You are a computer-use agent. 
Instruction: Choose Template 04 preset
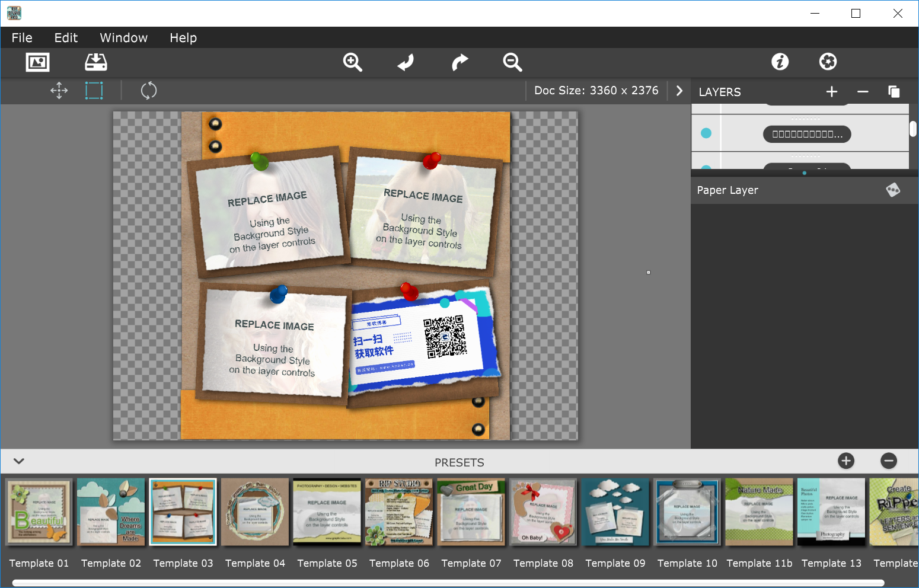[255, 512]
